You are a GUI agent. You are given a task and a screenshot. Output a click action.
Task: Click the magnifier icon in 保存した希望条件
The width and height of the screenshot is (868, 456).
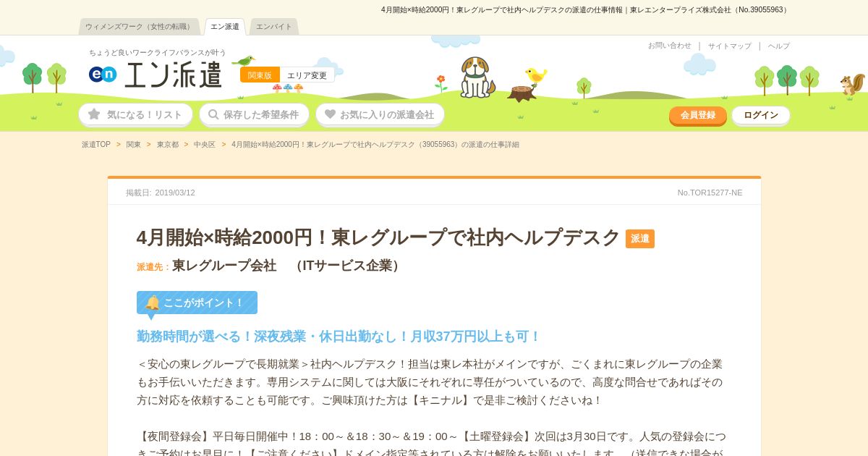click(x=213, y=114)
